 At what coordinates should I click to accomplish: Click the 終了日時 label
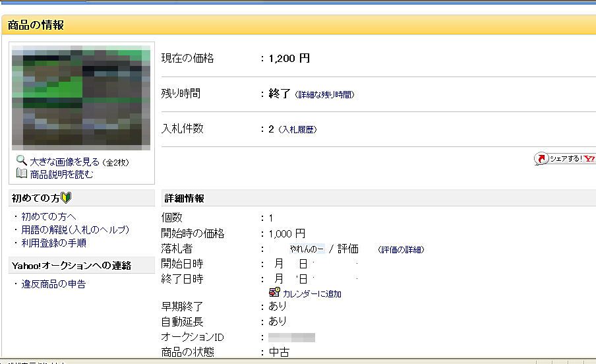click(182, 279)
